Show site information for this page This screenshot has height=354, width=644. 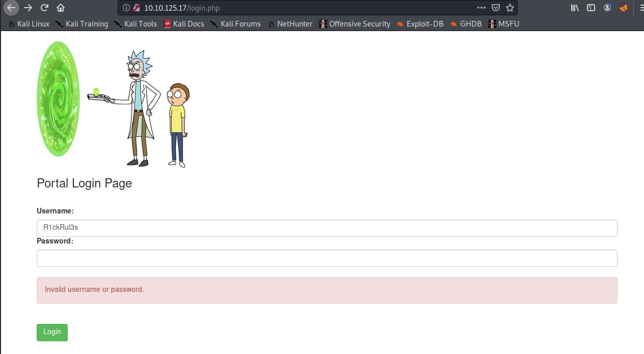click(126, 8)
